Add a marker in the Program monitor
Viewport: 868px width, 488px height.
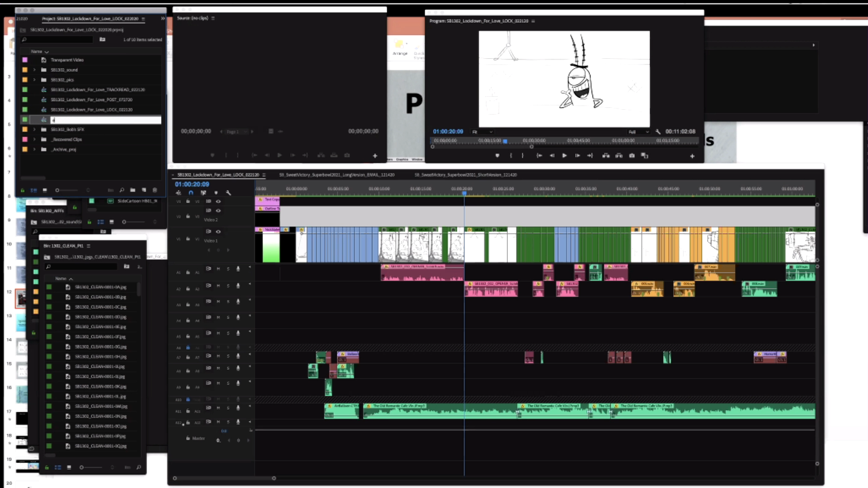point(497,156)
